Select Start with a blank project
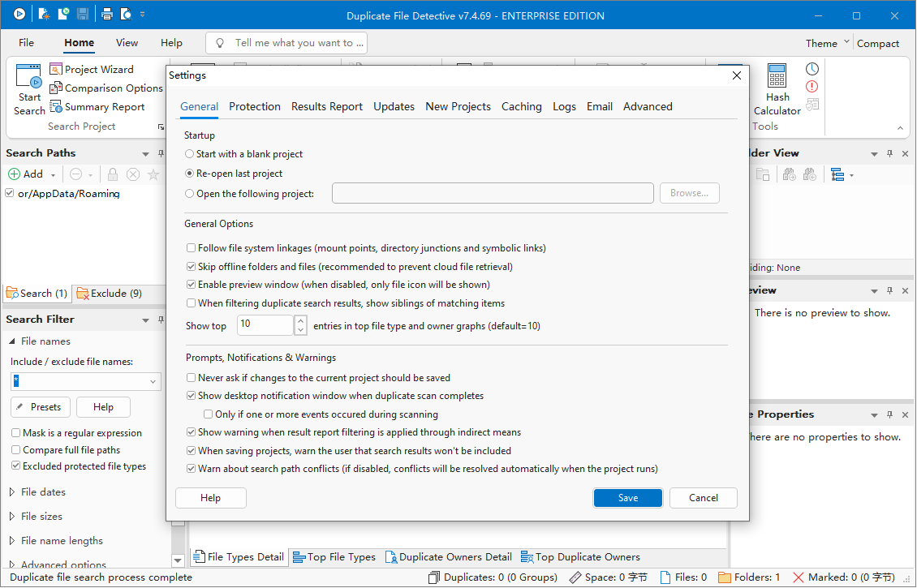The image size is (917, 588). click(x=190, y=154)
